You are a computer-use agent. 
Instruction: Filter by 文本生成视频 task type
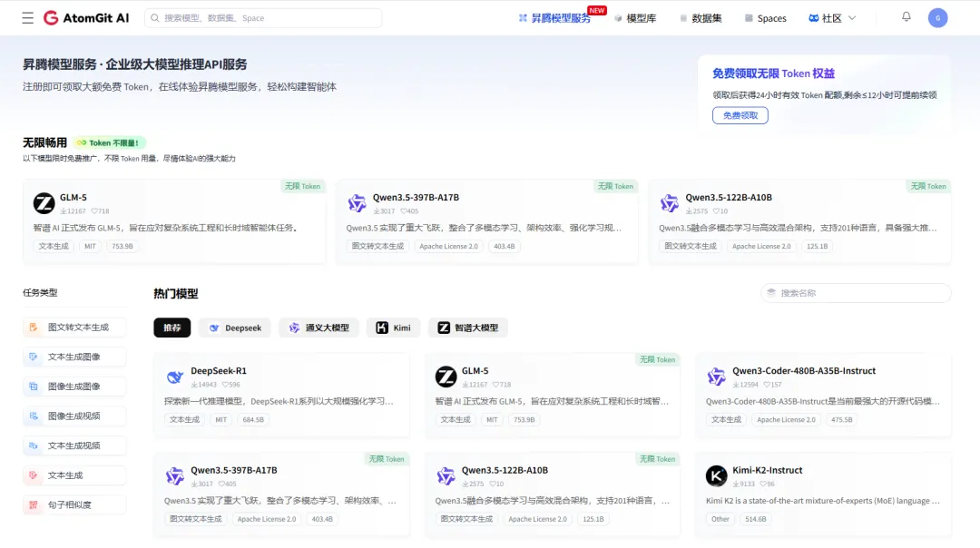pyautogui.click(x=74, y=445)
